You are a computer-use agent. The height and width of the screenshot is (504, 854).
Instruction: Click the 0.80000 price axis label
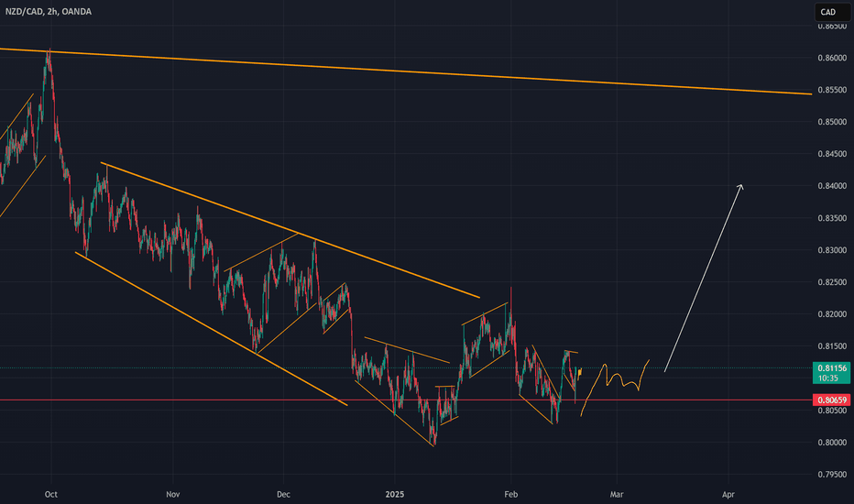click(x=832, y=443)
